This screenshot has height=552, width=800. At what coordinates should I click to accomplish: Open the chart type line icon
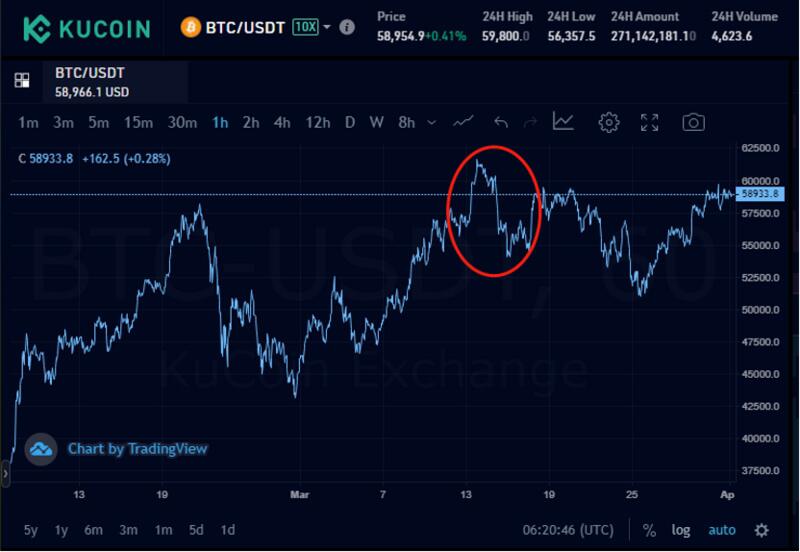click(463, 122)
